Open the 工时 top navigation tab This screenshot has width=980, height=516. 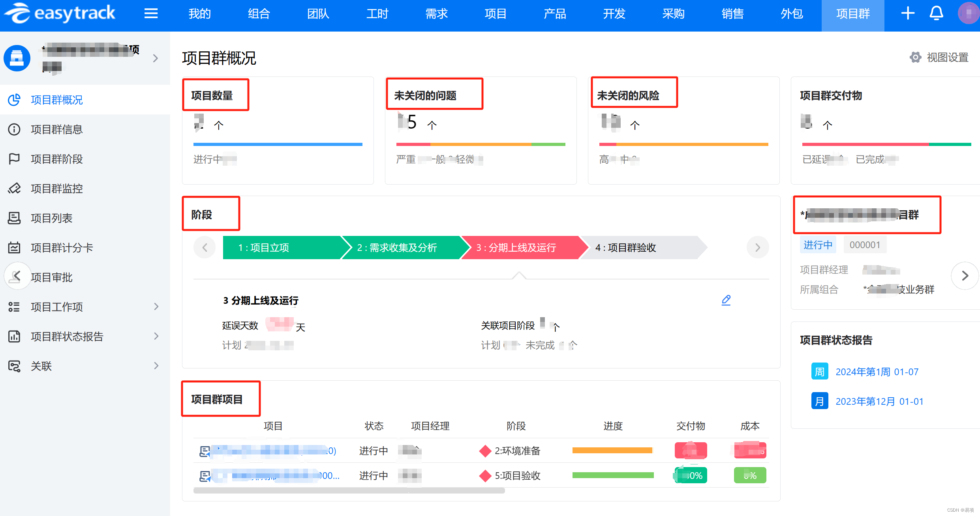(377, 14)
